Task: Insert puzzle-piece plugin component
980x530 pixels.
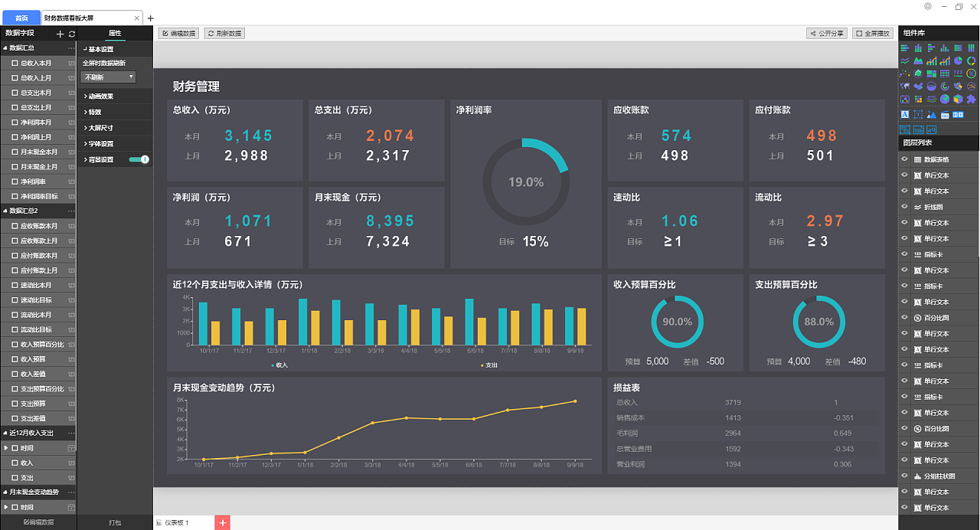Action: pos(972,99)
